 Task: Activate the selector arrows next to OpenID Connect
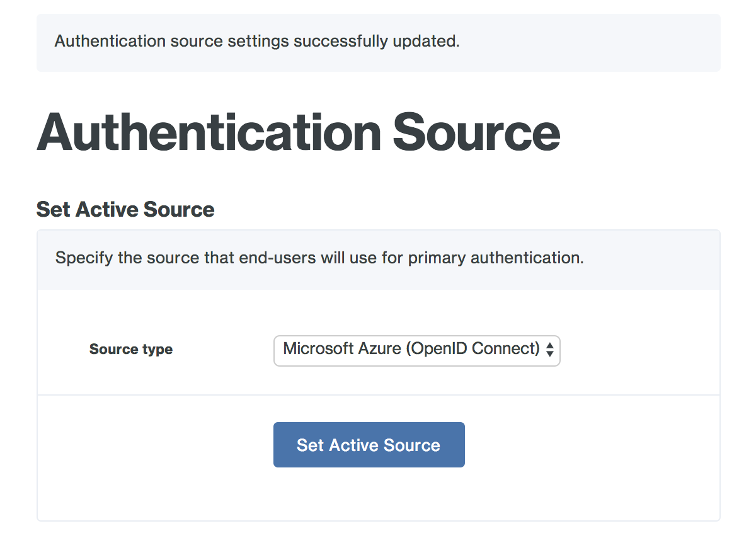tap(550, 351)
